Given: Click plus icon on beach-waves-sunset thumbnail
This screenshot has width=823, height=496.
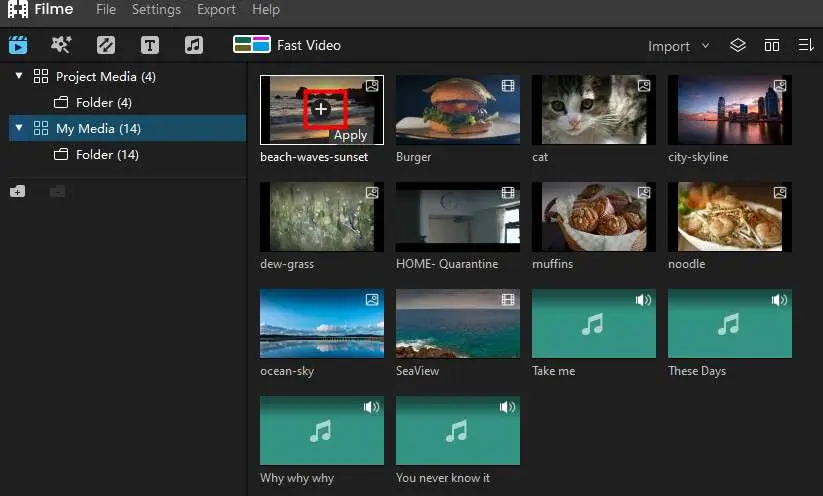Looking at the screenshot, I should (320, 109).
